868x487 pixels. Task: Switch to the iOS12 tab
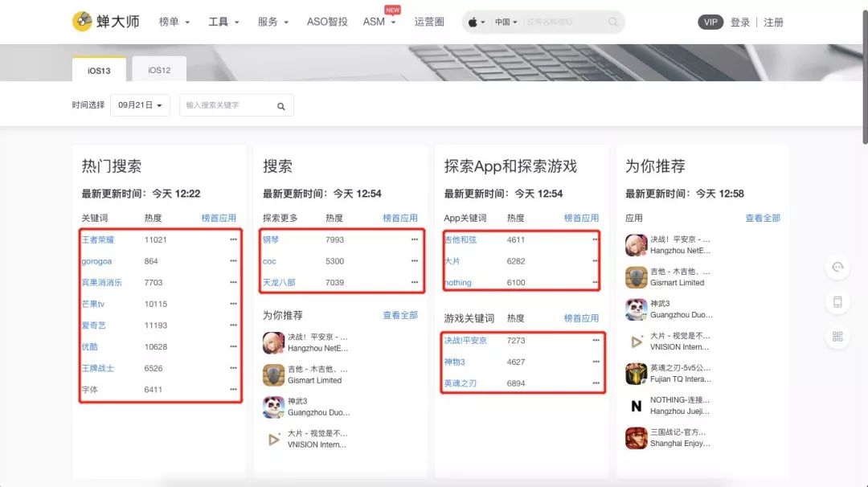tap(159, 70)
